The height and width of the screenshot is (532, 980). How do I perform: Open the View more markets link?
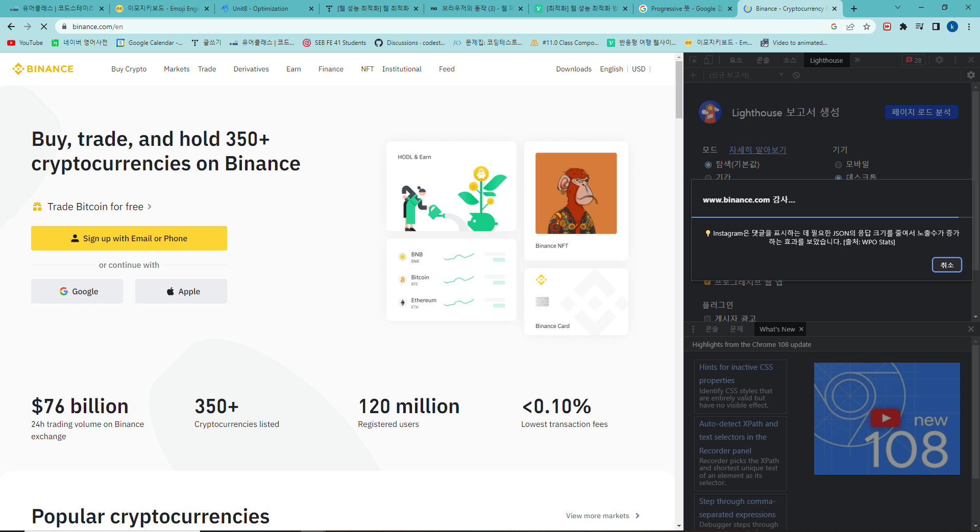click(x=602, y=516)
